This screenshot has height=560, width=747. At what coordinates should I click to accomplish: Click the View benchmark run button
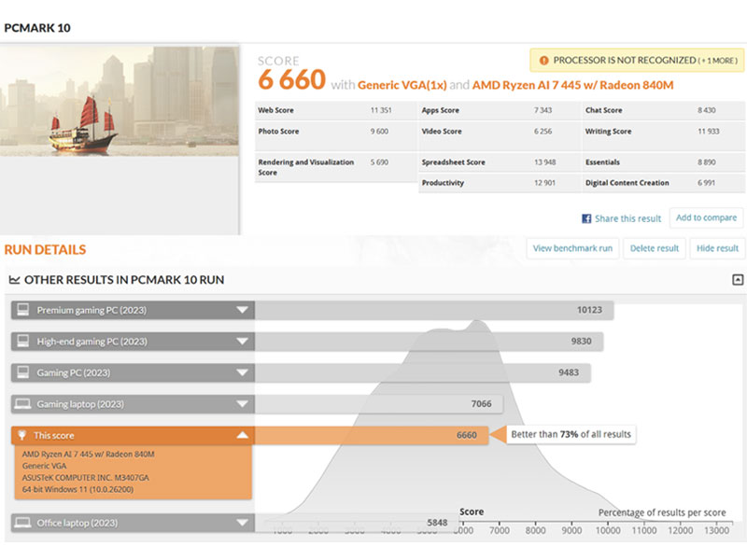572,248
